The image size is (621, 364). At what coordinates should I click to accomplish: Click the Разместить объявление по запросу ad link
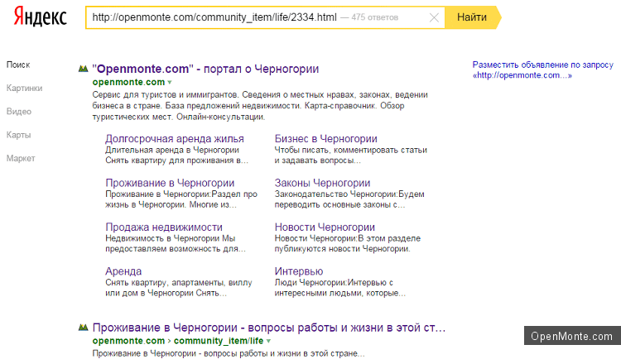click(542, 70)
